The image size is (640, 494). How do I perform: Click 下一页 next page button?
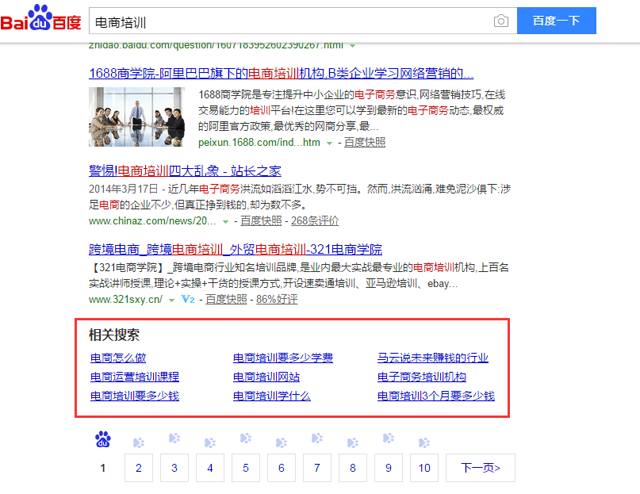[480, 467]
